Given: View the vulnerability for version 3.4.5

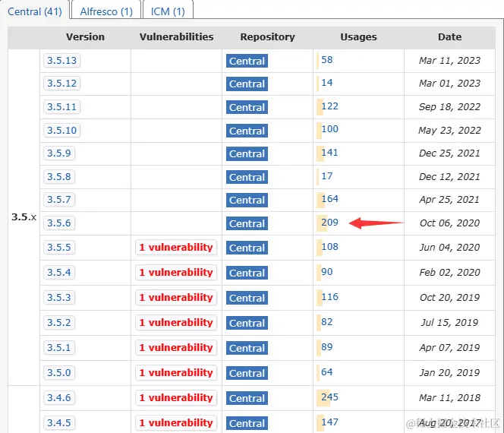Looking at the screenshot, I should pyautogui.click(x=176, y=423).
